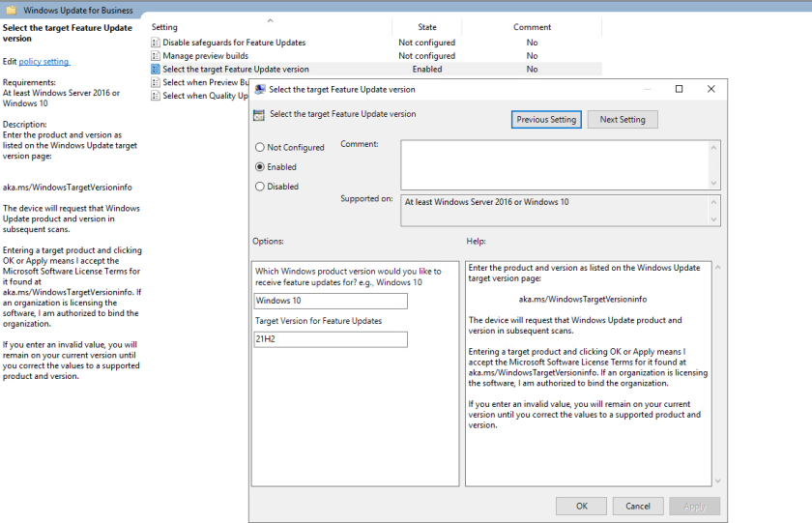Click the Select when Preview Builds policy icon
Screen dimensions: 812x523
pyautogui.click(x=156, y=83)
